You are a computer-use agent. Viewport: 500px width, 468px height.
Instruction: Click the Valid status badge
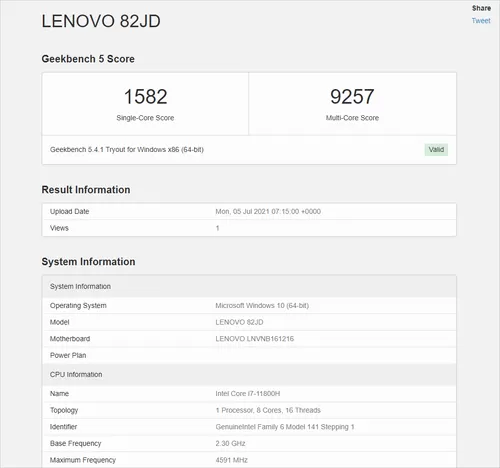coord(436,150)
